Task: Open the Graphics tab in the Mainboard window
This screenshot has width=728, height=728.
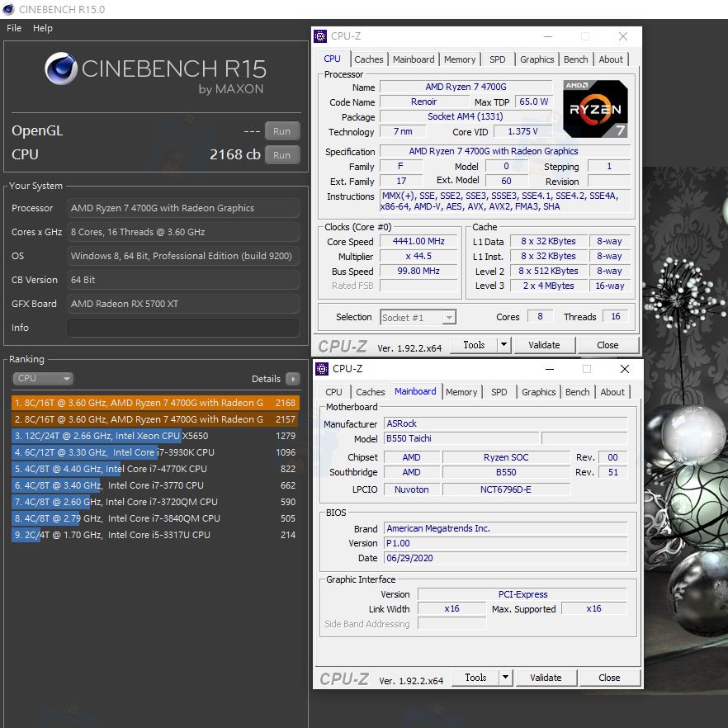Action: pos(538,392)
